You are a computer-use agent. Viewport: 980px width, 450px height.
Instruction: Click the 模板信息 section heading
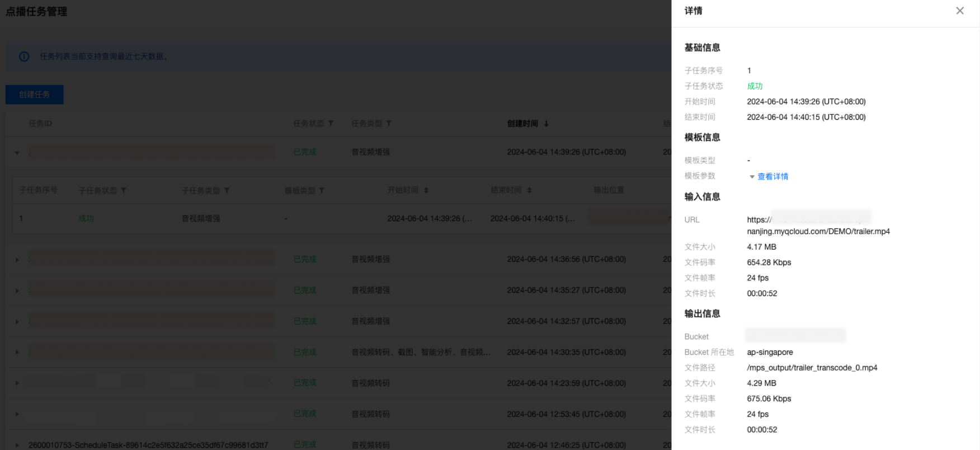[x=703, y=137]
